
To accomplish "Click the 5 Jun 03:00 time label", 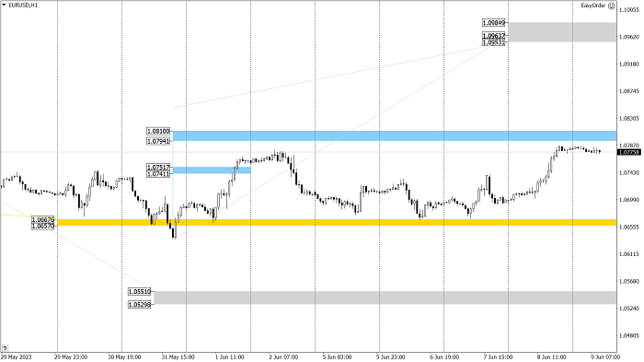I will point(338,357).
